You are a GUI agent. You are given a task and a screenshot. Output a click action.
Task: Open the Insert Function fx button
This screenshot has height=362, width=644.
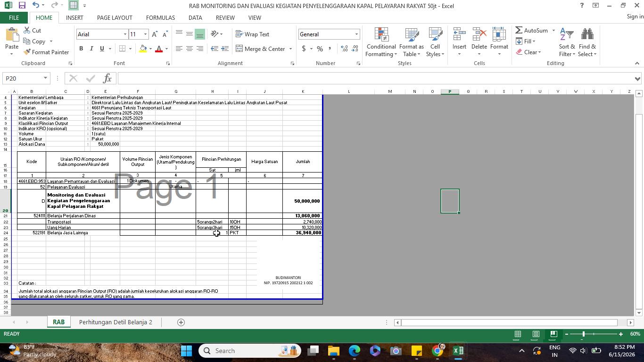(x=107, y=78)
